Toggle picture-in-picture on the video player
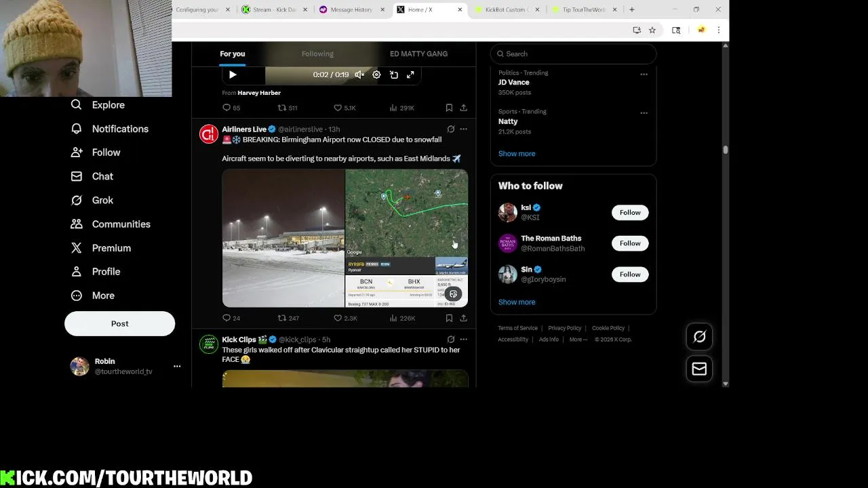The height and width of the screenshot is (488, 868). [x=394, y=75]
